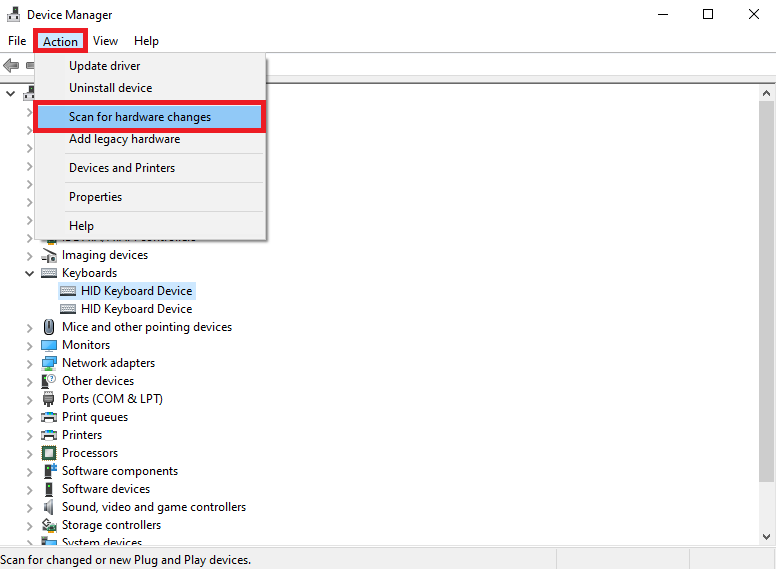Click the Software components icon
Screen dimensions: 776x569
50,471
